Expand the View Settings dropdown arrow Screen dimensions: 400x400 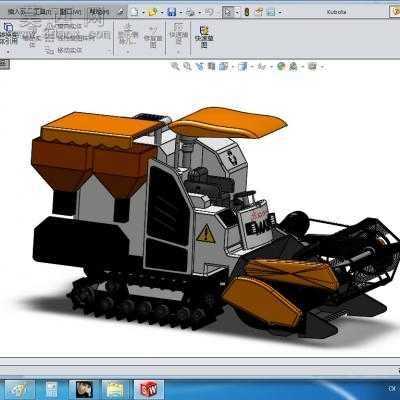coord(322,67)
